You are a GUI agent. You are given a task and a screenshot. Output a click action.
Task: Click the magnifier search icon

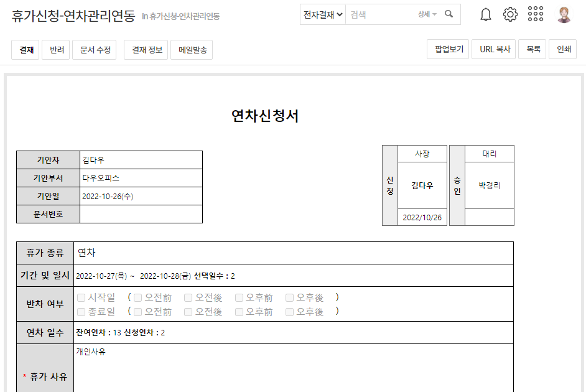pyautogui.click(x=449, y=14)
